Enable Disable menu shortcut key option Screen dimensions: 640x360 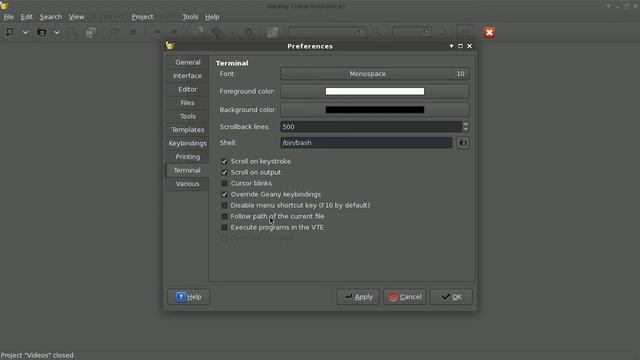224,205
